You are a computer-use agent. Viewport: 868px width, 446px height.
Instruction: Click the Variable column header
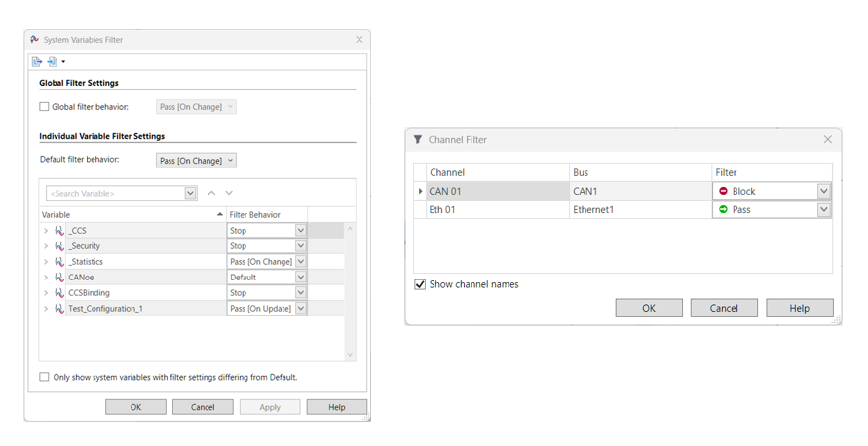tap(132, 214)
